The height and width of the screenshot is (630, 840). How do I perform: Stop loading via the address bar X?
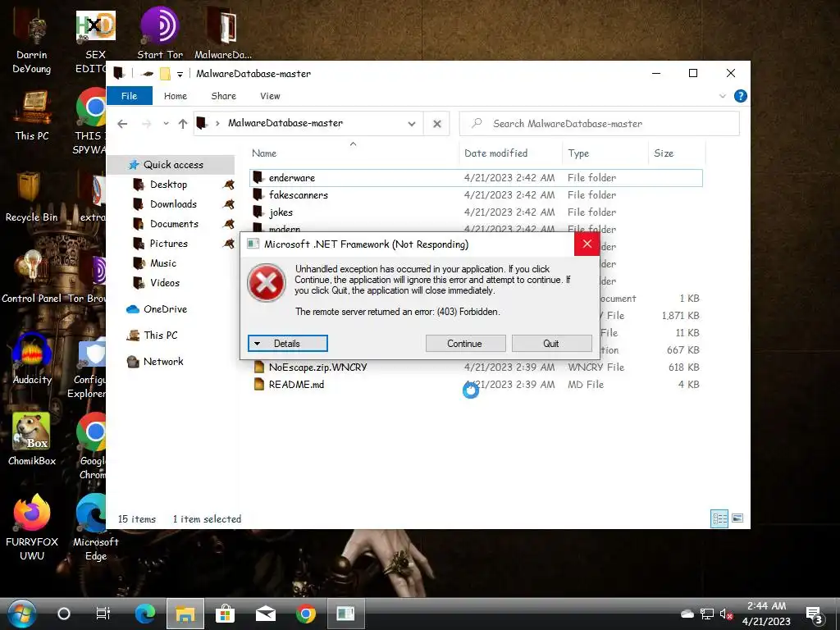[436, 124]
